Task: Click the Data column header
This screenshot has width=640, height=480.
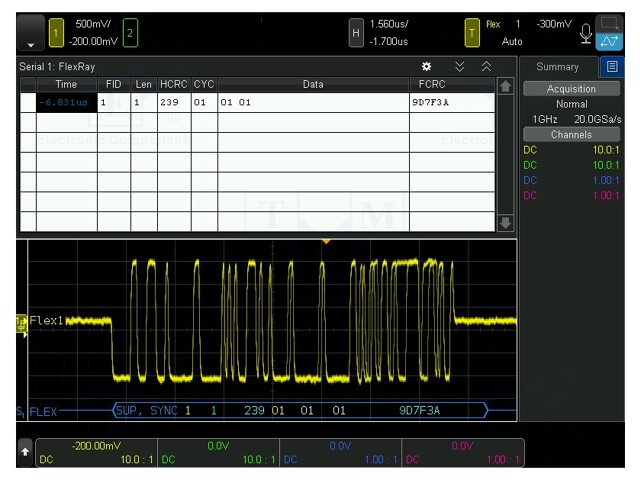Action: (313, 84)
